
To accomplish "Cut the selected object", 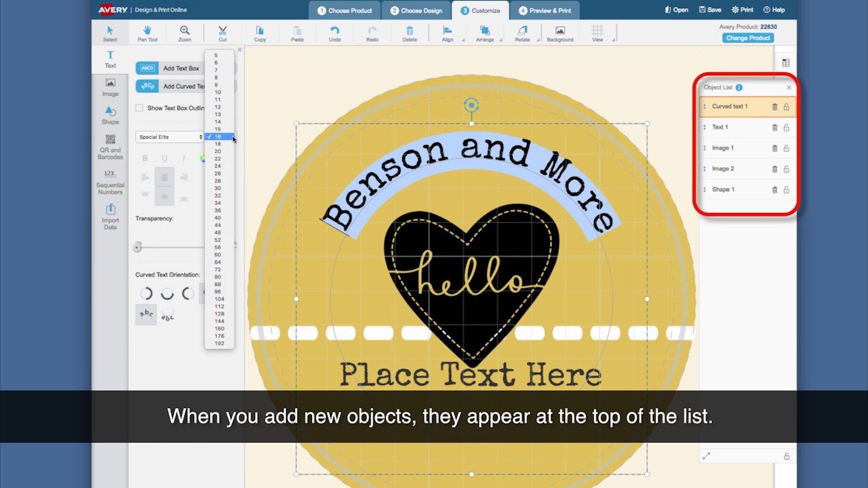I will pyautogui.click(x=222, y=33).
